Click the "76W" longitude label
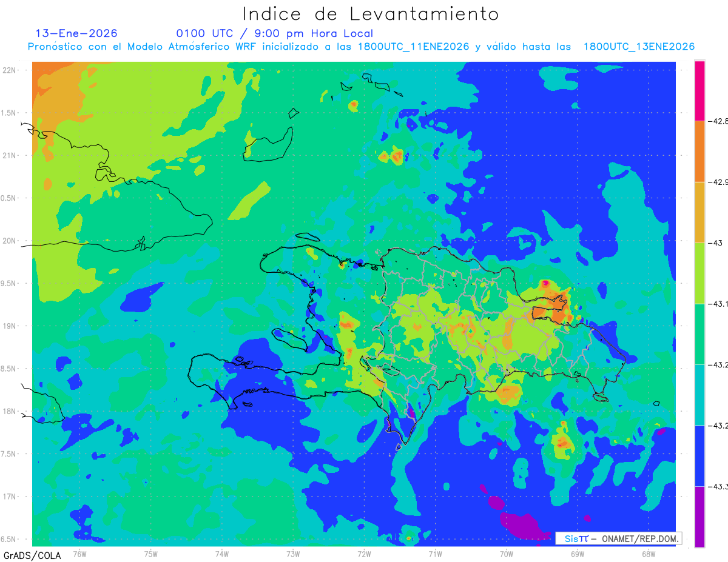The height and width of the screenshot is (562, 728). pos(79,554)
